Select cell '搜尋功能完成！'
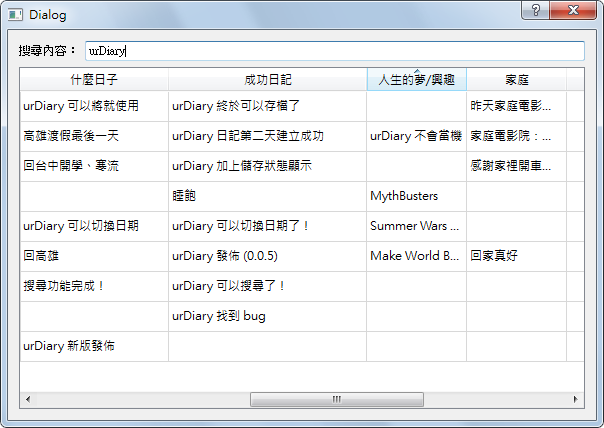Viewport: 604px width, 428px height. click(94, 286)
